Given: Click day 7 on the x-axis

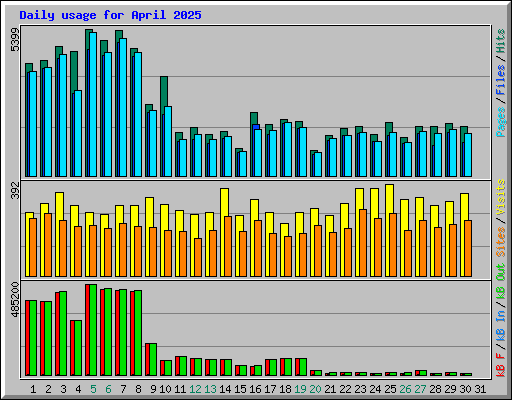Looking at the screenshot, I should [123, 389].
